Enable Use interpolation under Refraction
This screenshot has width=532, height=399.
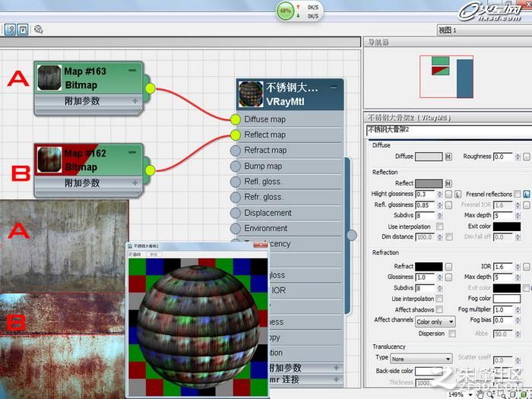439,299
